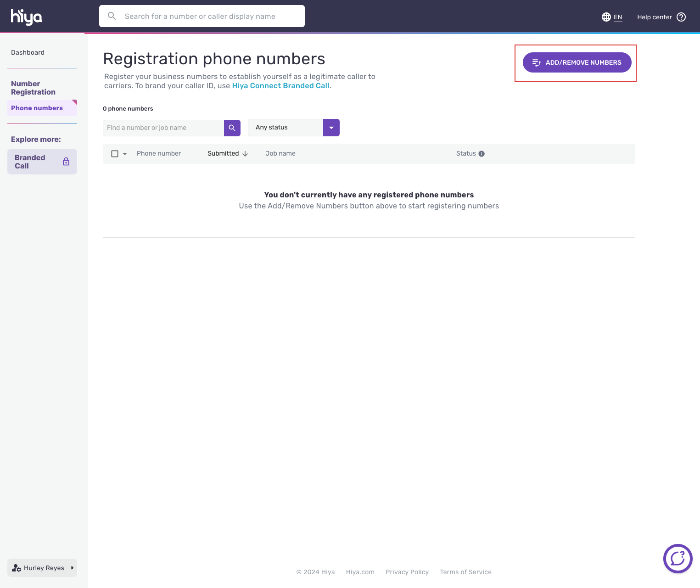Open the chat support bubble icon
700x588 pixels.
(x=678, y=558)
